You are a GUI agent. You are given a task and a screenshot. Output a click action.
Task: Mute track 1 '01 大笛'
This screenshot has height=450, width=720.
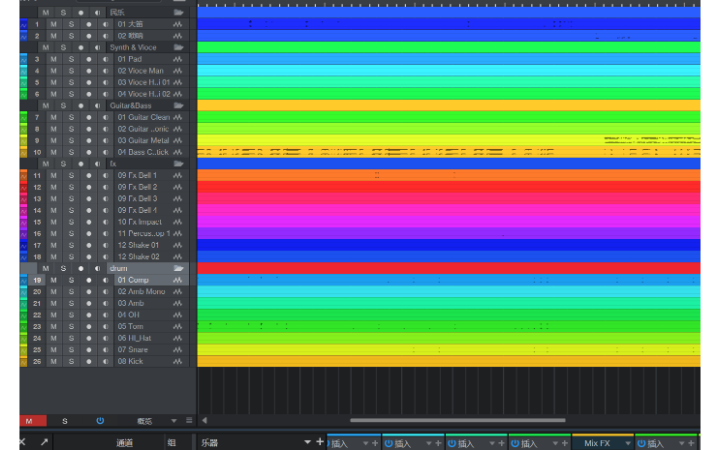pos(54,24)
